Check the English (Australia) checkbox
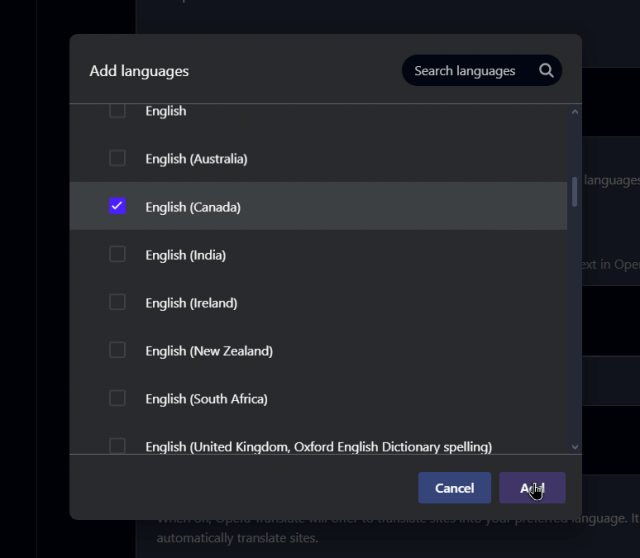The width and height of the screenshot is (640, 558). point(117,158)
